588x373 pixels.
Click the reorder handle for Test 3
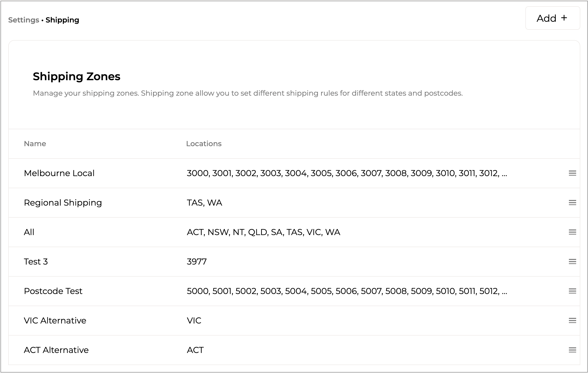point(572,262)
